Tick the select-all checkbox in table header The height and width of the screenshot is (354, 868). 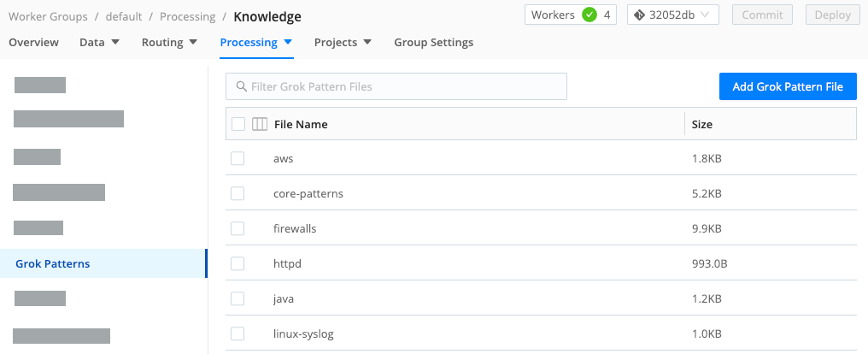pos(238,125)
